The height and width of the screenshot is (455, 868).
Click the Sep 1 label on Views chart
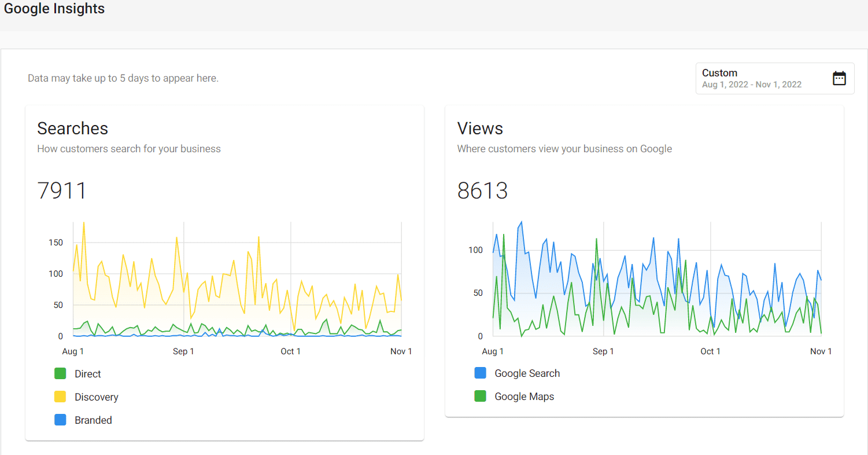click(x=603, y=351)
